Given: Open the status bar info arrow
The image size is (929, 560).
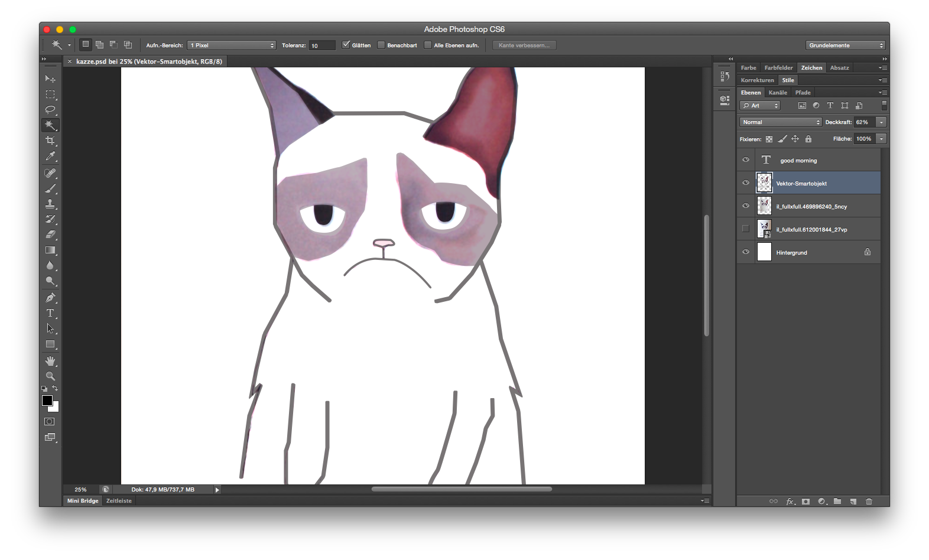Looking at the screenshot, I should (217, 490).
